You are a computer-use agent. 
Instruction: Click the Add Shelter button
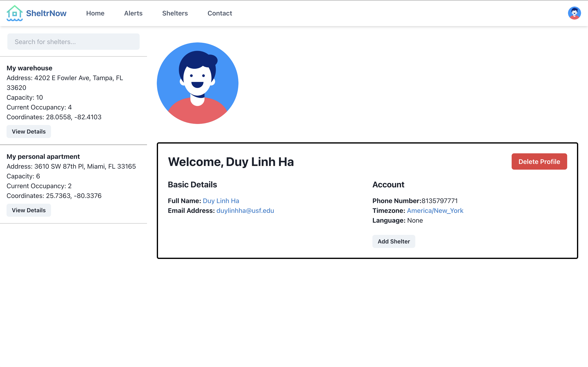pyautogui.click(x=394, y=242)
